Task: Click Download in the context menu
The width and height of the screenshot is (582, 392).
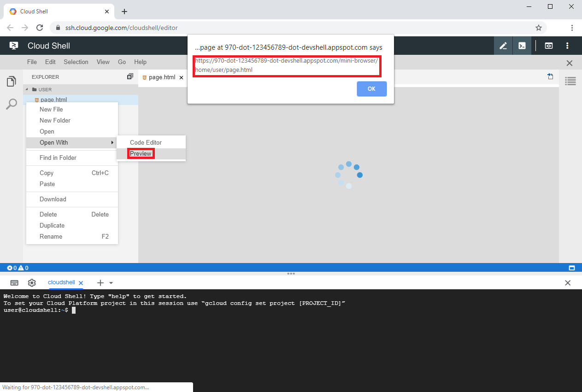Action: click(53, 199)
